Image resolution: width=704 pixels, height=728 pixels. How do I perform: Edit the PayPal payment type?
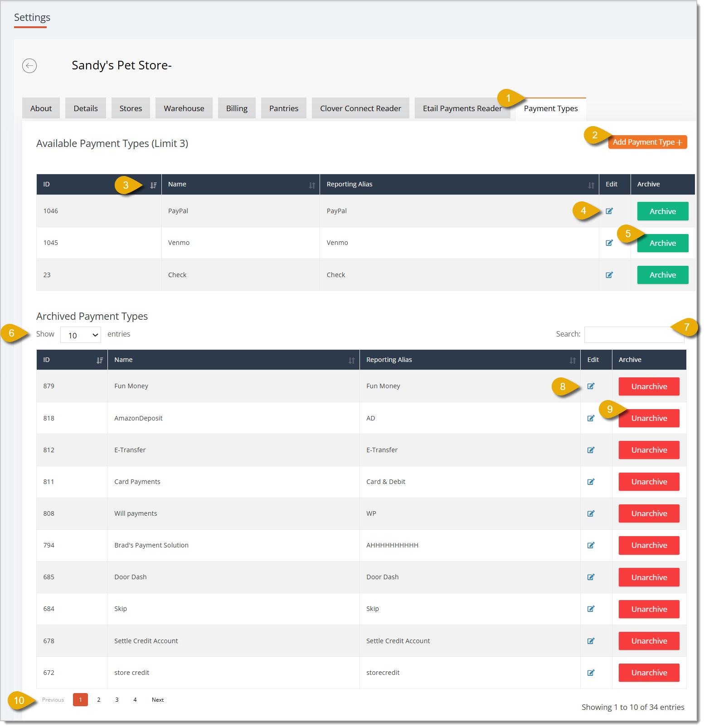click(x=609, y=211)
